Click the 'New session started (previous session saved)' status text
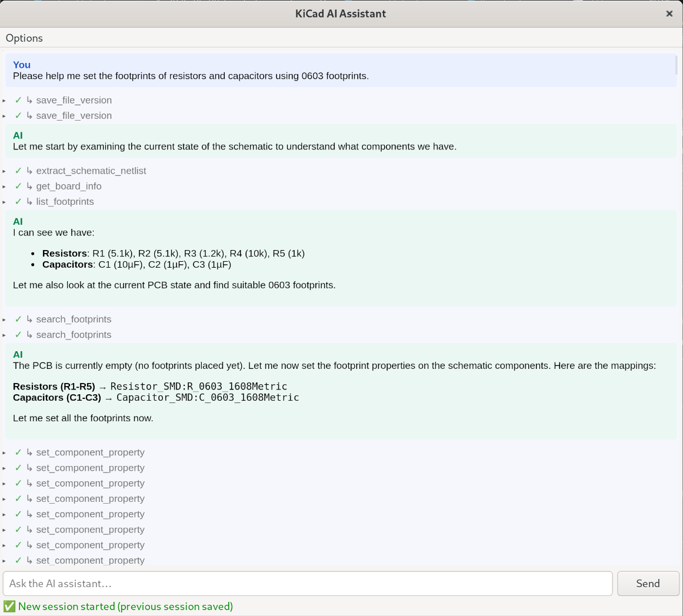Image resolution: width=683 pixels, height=616 pixels. [x=125, y=607]
